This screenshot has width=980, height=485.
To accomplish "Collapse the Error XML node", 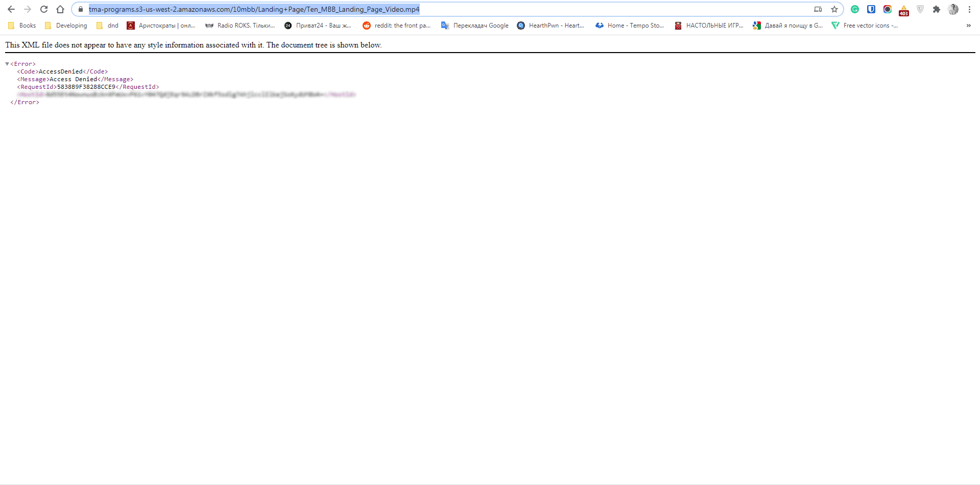I will pyautogui.click(x=7, y=64).
